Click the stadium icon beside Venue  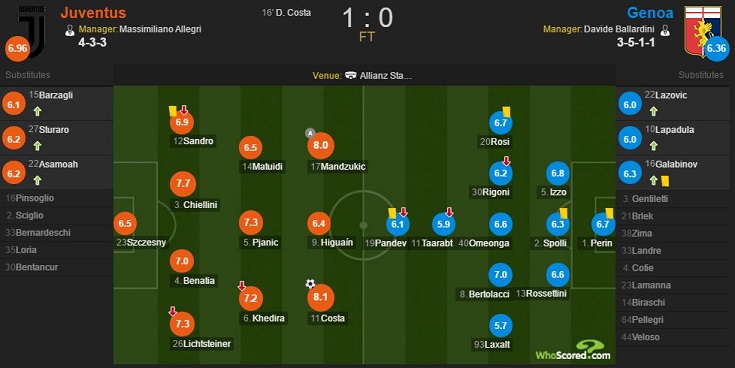pos(351,75)
